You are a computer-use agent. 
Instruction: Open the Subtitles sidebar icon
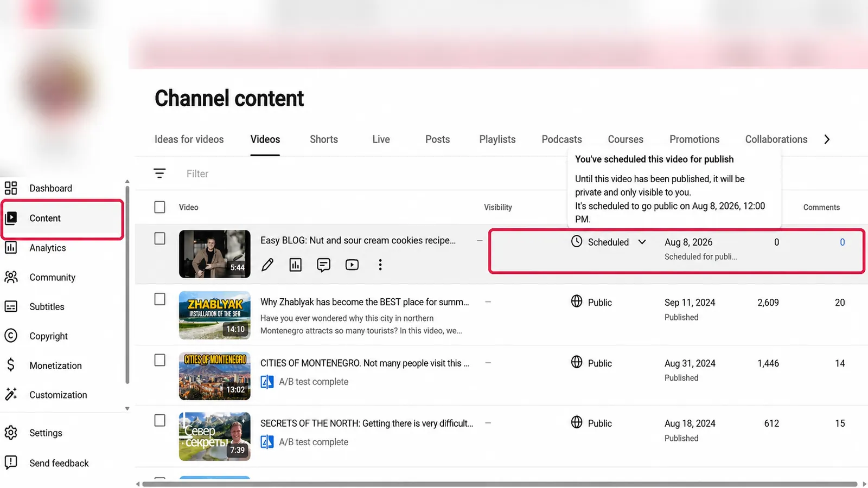point(11,306)
